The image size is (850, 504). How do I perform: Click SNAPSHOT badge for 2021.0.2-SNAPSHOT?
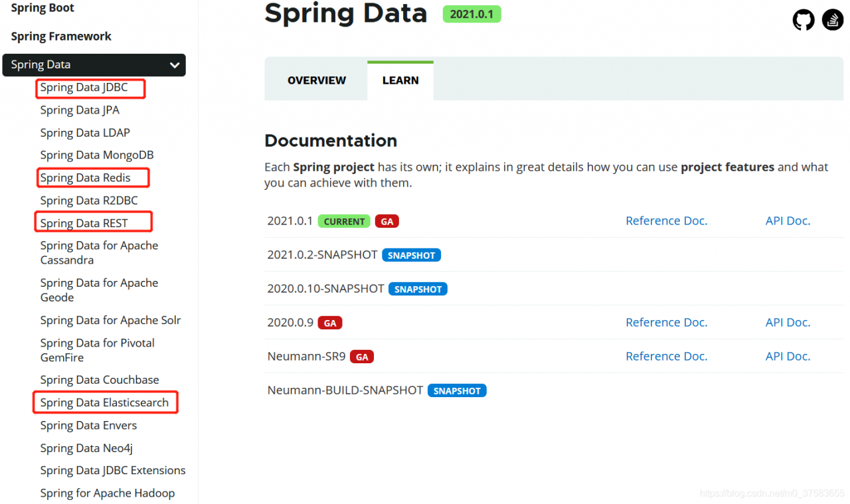coord(411,256)
